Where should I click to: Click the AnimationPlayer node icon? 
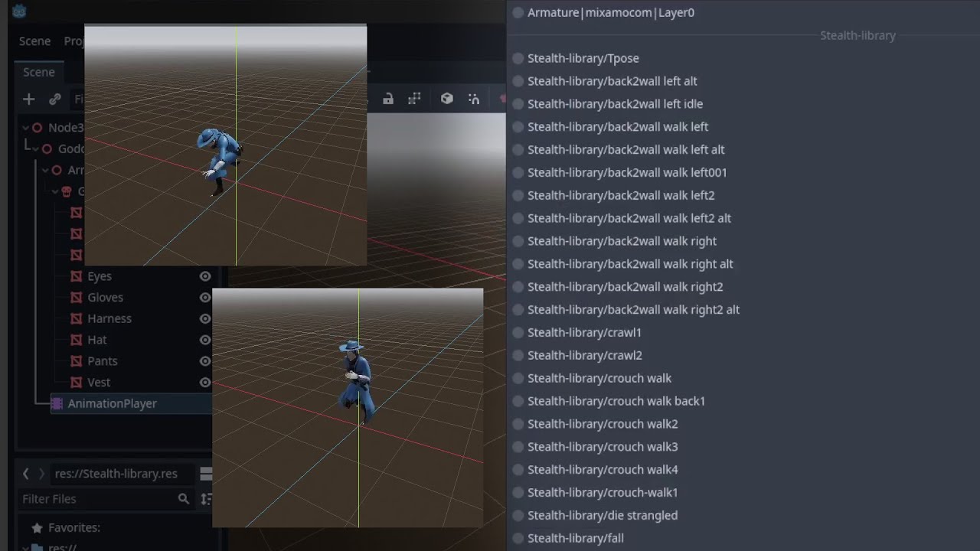pos(57,403)
